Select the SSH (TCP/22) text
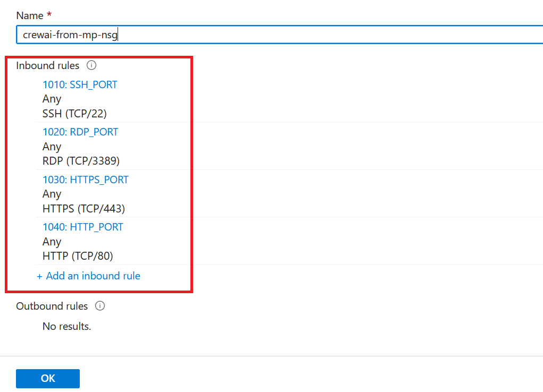Screen dimensions: 543x392 pos(74,114)
